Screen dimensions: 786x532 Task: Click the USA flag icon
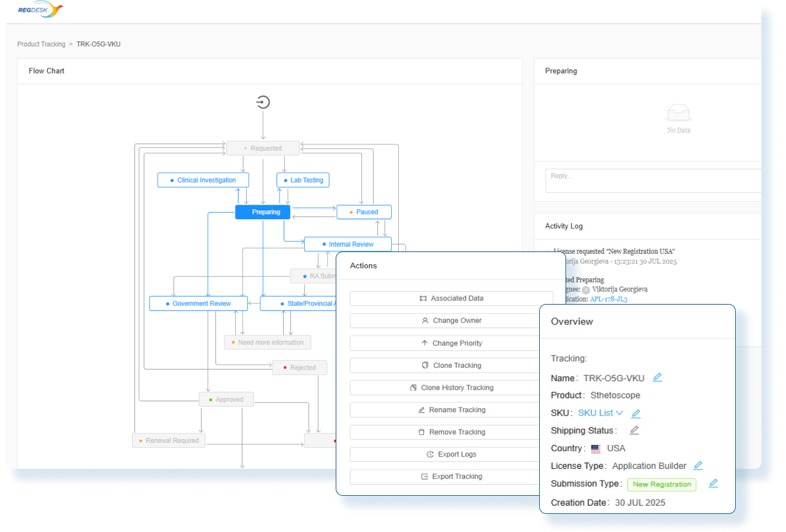coord(595,449)
